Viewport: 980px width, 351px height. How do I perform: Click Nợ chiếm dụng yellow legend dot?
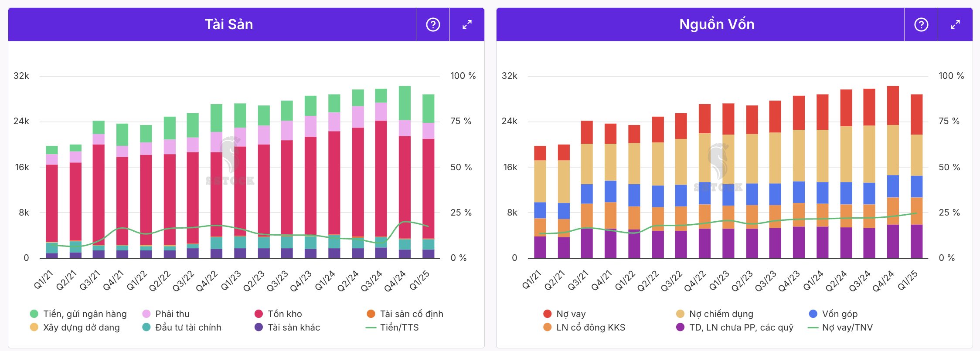[x=680, y=314]
